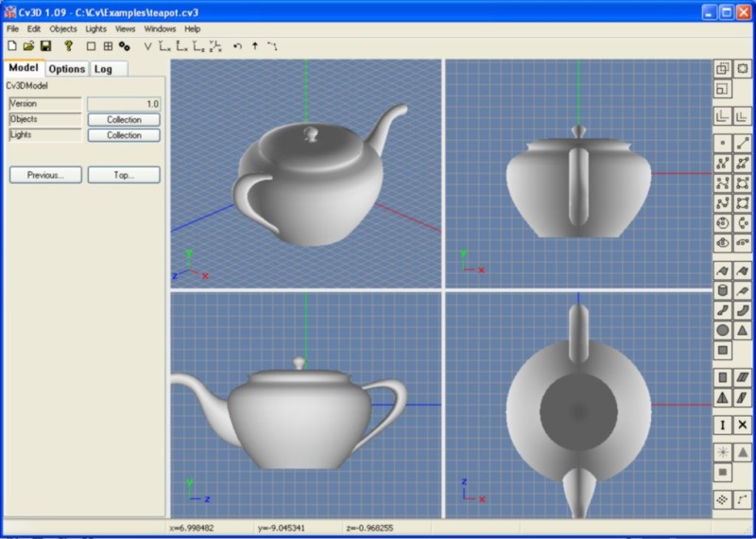
Task: Select the sphere (solid circle) tool
Action: (722, 330)
